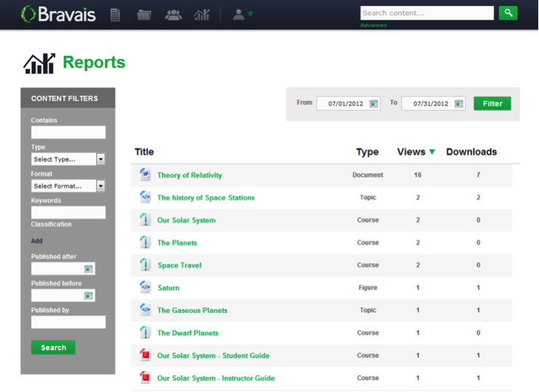
Task: Open the Published before calendar icon
Action: tap(89, 296)
